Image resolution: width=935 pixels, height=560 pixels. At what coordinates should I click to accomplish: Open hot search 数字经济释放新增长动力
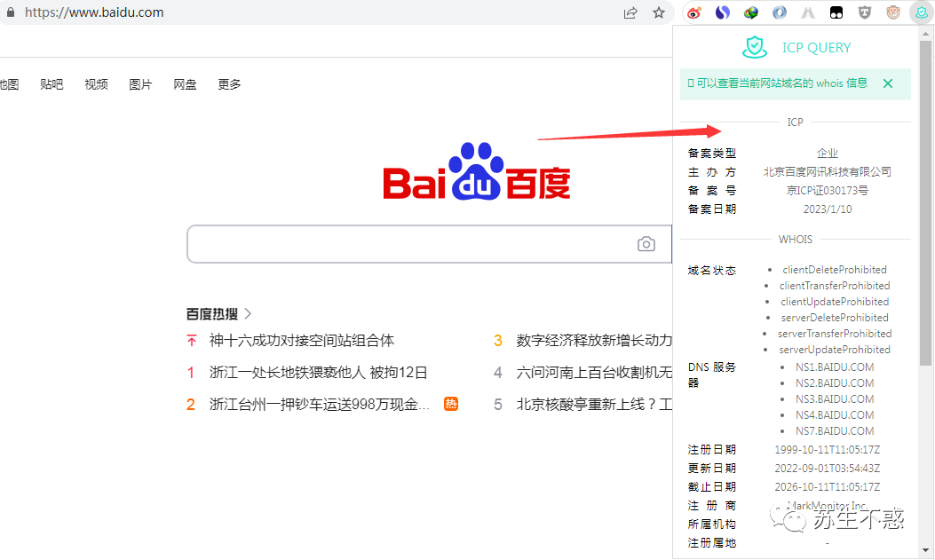click(595, 341)
